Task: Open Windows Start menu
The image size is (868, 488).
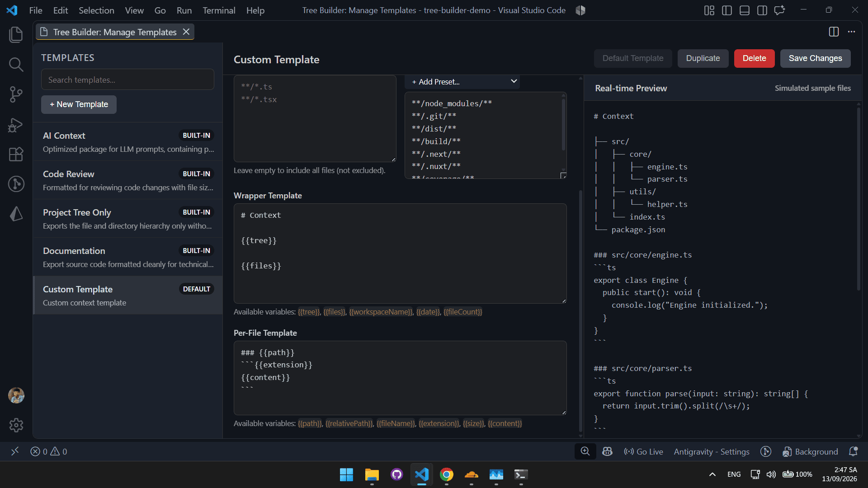Action: click(x=346, y=474)
